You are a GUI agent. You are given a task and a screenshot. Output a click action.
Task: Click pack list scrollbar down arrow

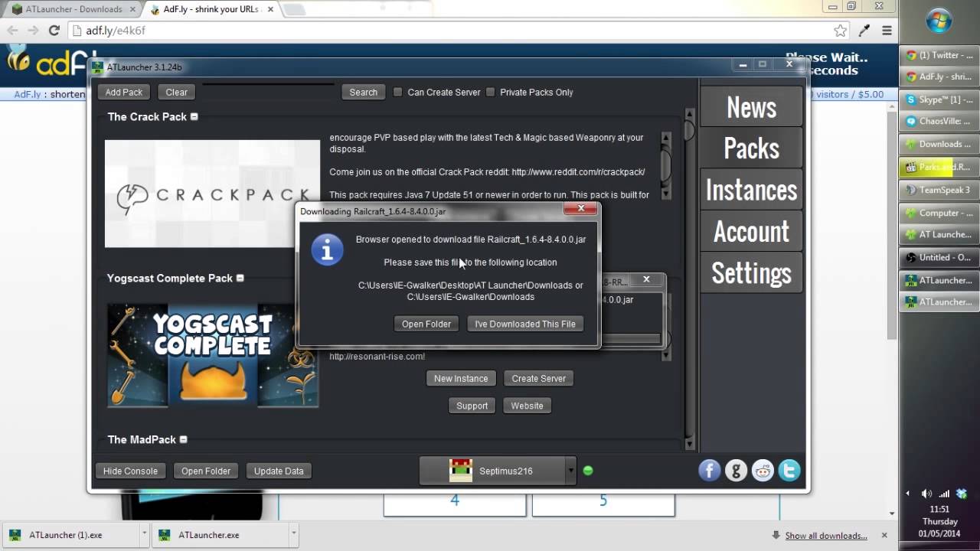[x=689, y=444]
